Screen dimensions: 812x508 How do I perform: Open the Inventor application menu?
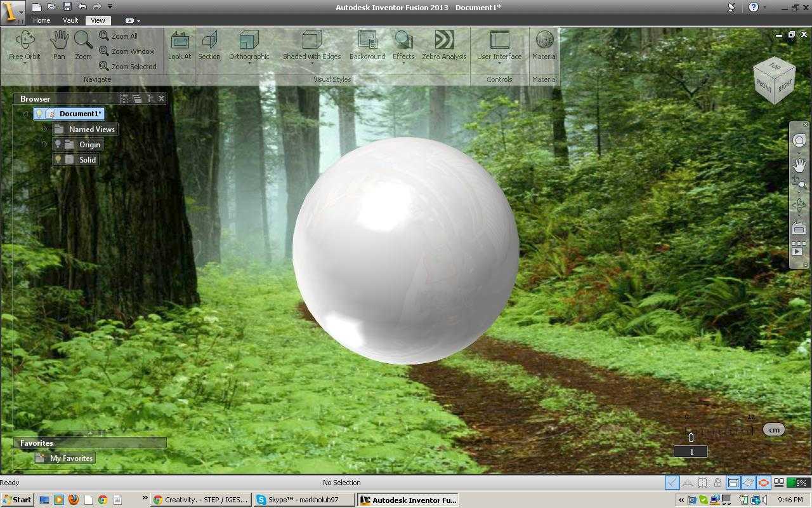(x=13, y=12)
